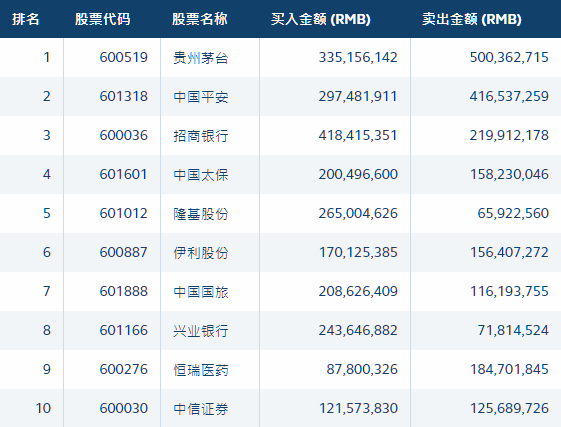This screenshot has width=561, height=427.
Task: Select stock name 招商银行
Action: [201, 136]
